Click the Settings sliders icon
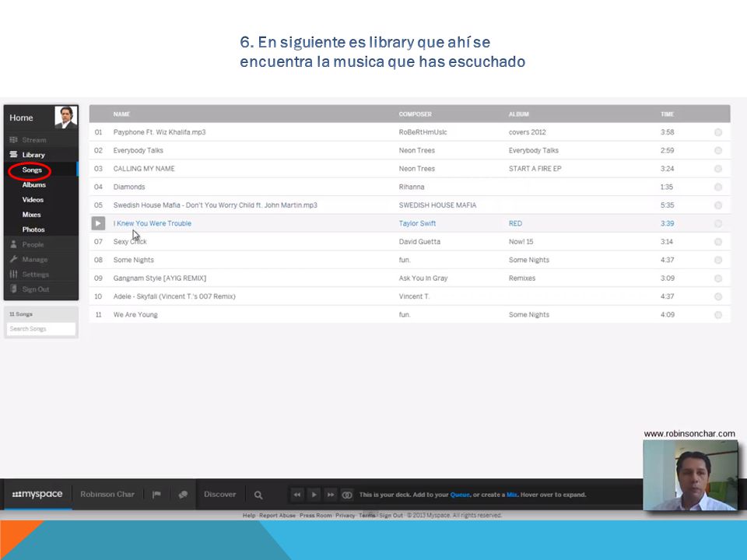Screen dimensions: 747x560 coord(13,275)
